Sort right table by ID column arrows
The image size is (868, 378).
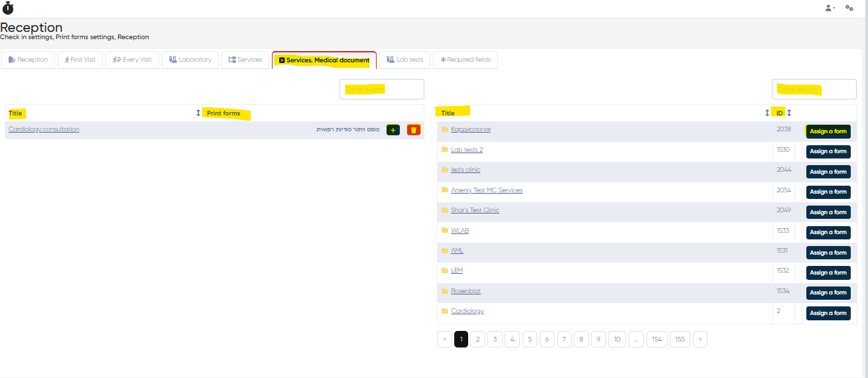point(789,113)
